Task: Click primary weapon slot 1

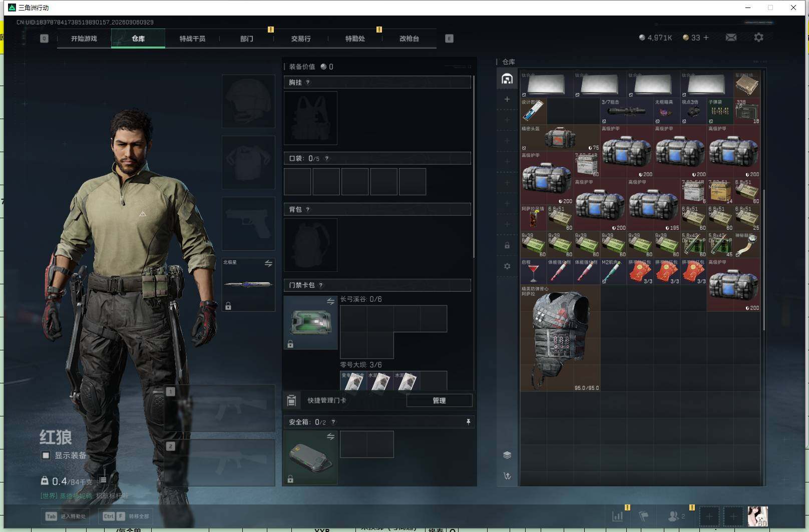Action: coord(220,408)
